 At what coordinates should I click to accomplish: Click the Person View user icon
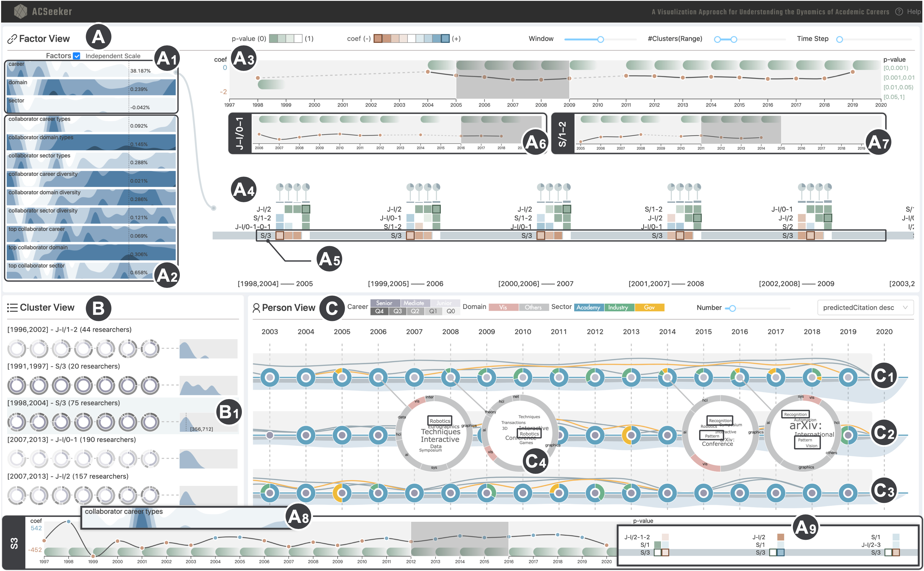tap(256, 308)
